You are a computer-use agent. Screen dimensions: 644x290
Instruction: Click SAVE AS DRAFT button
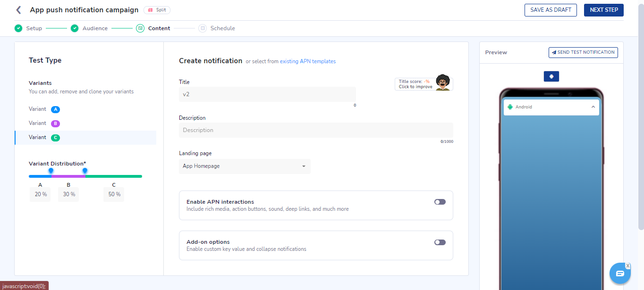point(551,10)
